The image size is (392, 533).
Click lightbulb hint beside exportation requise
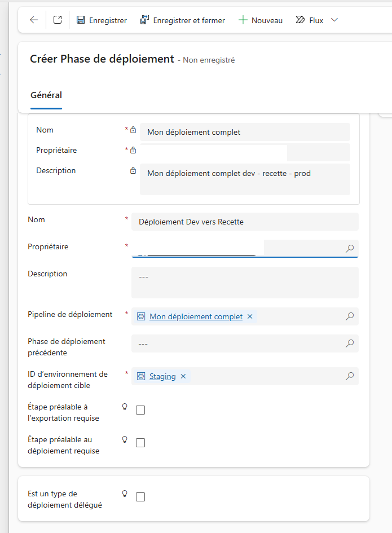pyautogui.click(x=125, y=407)
